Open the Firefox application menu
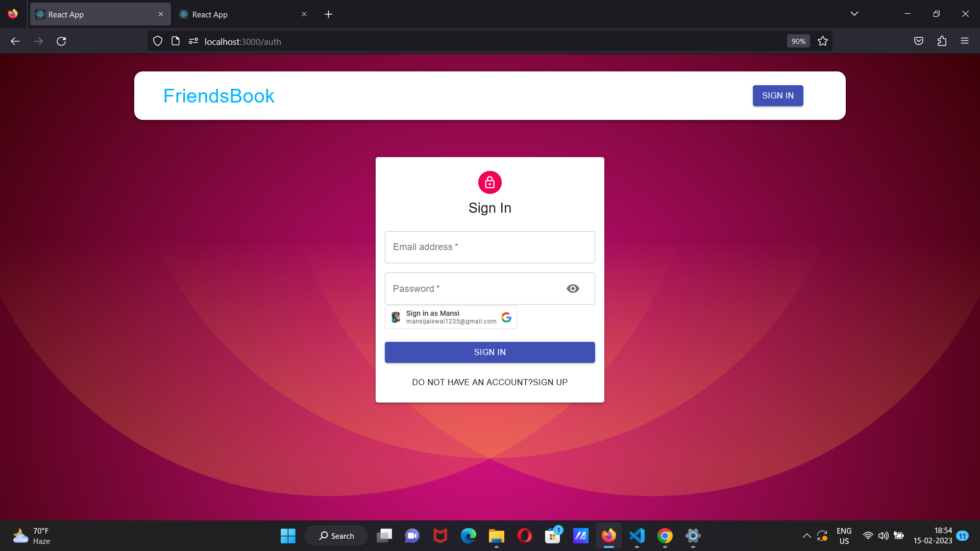The image size is (980, 551). pos(965,41)
